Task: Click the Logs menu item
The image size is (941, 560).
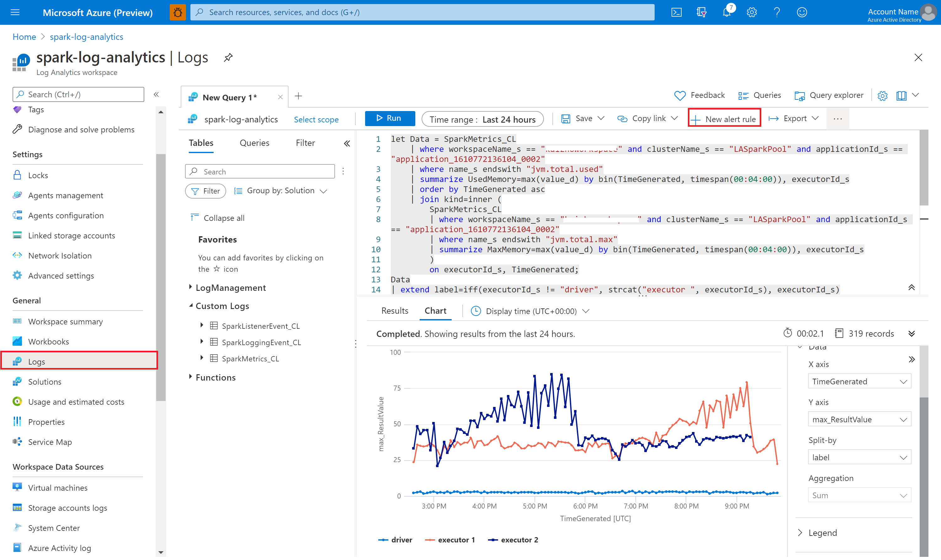Action: click(x=36, y=361)
